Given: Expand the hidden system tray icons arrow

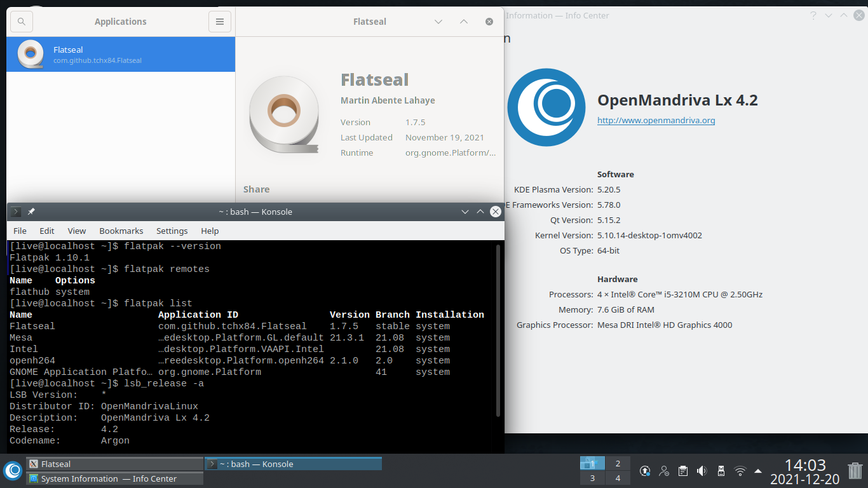Looking at the screenshot, I should (757, 471).
